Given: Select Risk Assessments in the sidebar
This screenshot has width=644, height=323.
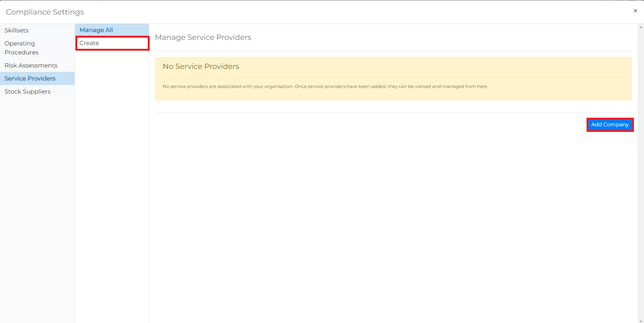Looking at the screenshot, I should (31, 66).
